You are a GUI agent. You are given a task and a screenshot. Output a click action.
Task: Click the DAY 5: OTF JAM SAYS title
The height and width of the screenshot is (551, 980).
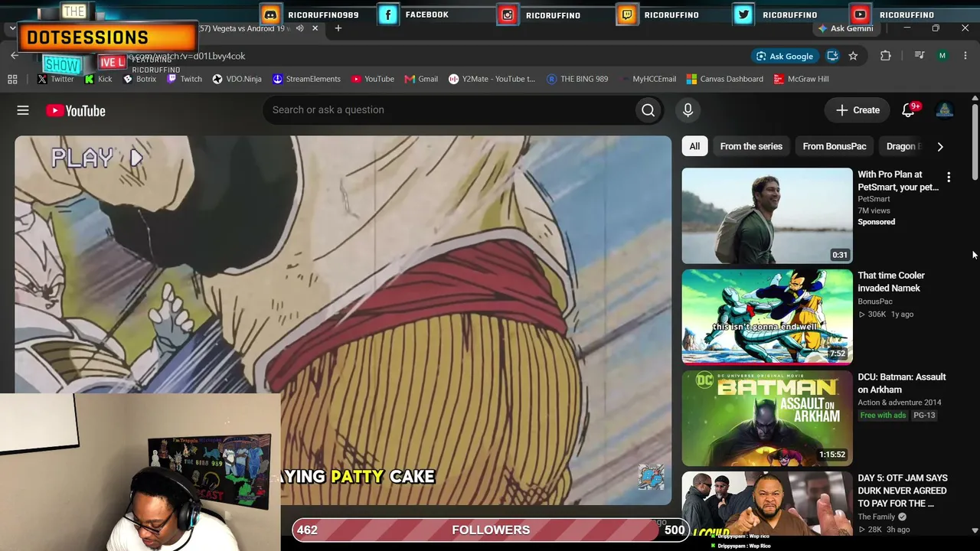[x=903, y=491]
